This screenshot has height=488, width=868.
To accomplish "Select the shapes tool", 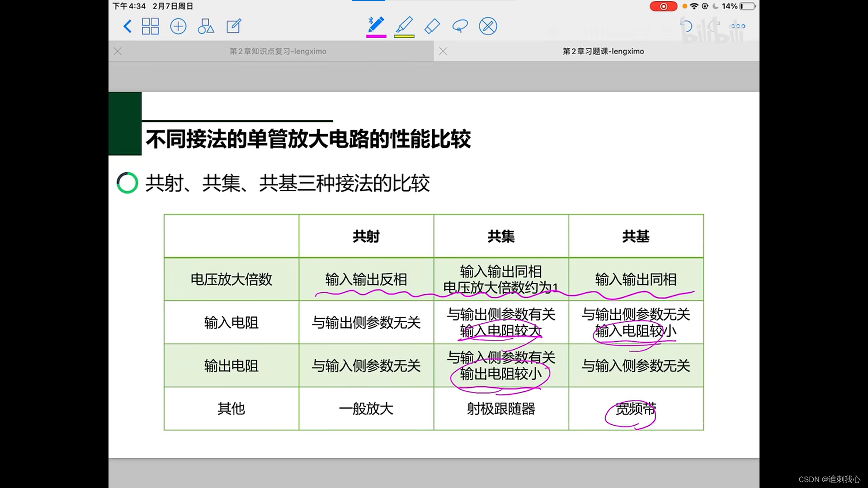I will pyautogui.click(x=206, y=26).
